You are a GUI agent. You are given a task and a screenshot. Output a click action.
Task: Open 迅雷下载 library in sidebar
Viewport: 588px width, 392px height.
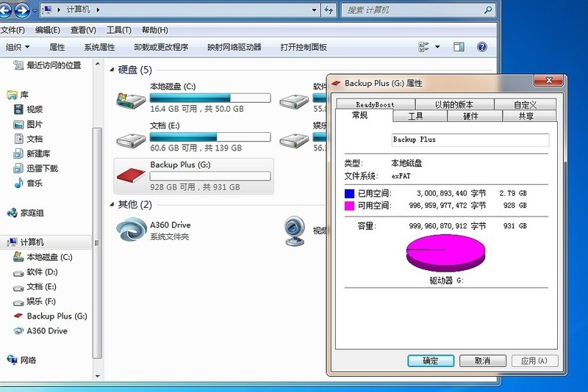41,168
